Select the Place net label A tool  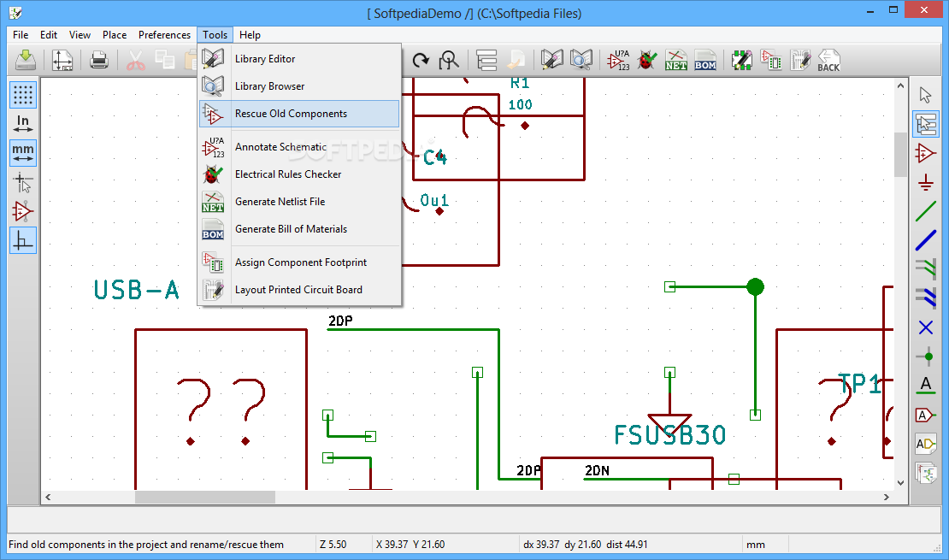click(x=925, y=386)
